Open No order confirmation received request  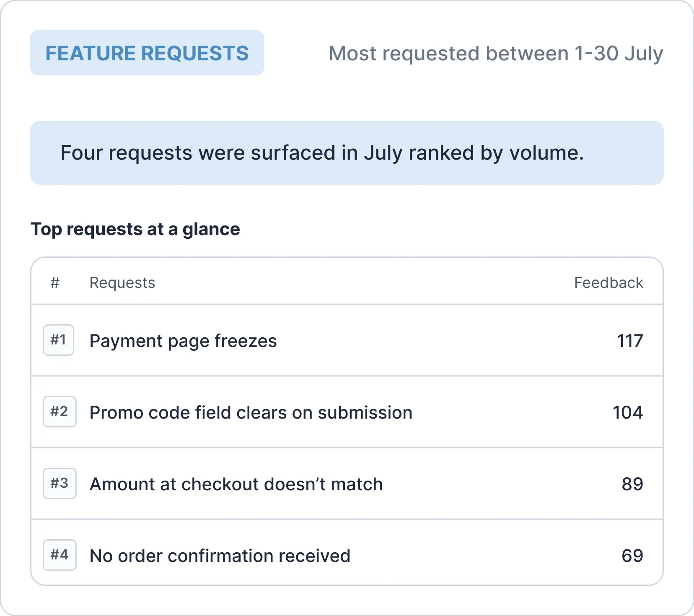pos(220,556)
